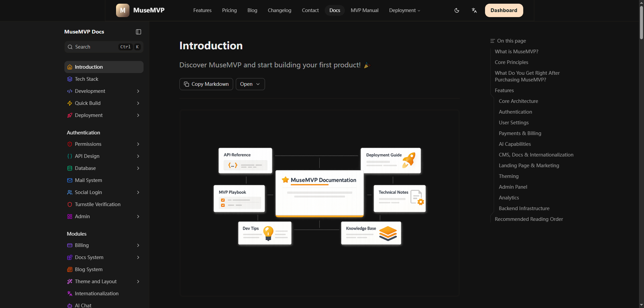Select the translate language icon

tap(474, 10)
